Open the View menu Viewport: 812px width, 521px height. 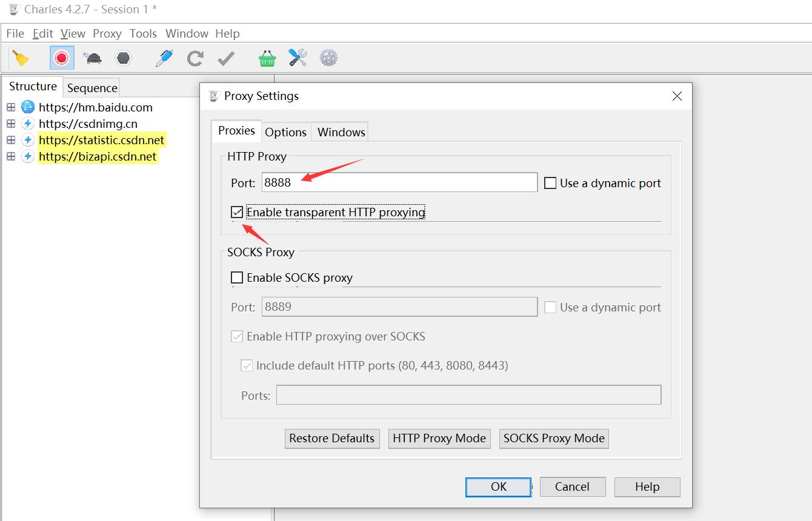point(73,33)
